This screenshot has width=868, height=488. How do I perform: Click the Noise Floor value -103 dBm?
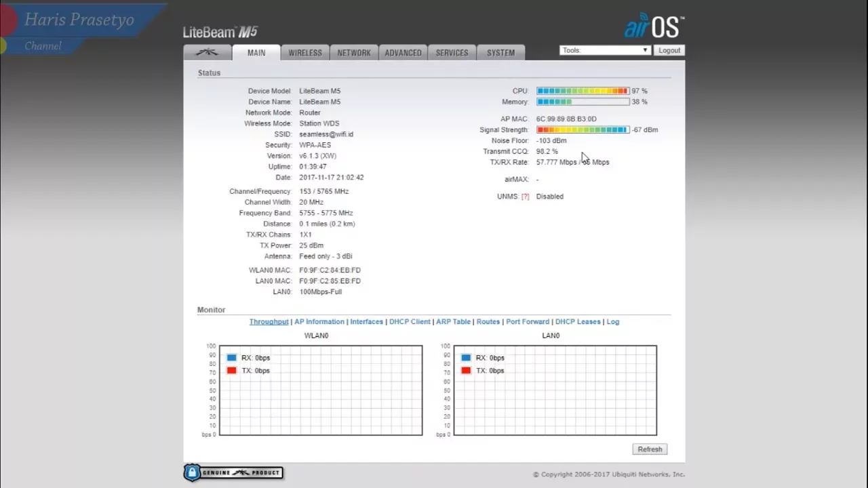(x=551, y=141)
